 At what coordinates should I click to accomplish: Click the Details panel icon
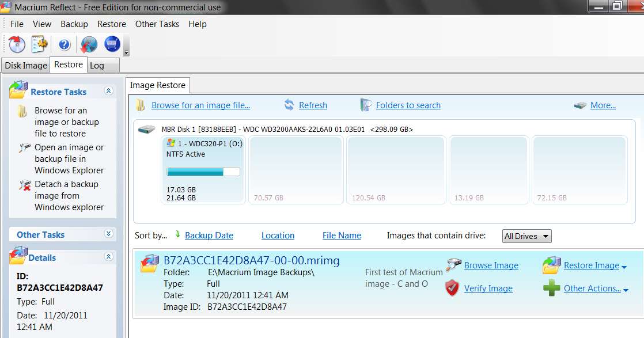18,255
